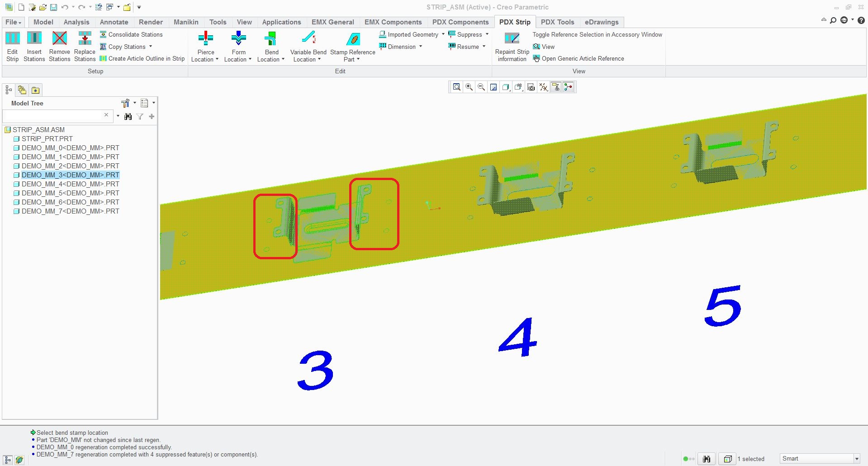Click New file icon in quick access toolbar
The height and width of the screenshot is (466, 868).
tap(21, 7)
